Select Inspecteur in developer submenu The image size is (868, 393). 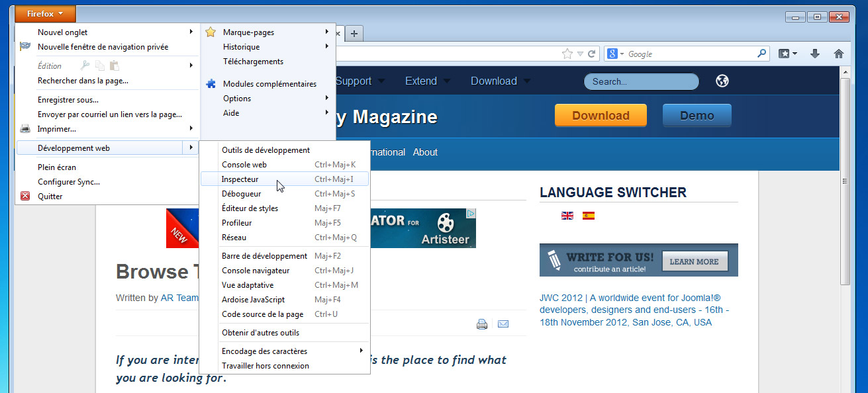tap(284, 179)
